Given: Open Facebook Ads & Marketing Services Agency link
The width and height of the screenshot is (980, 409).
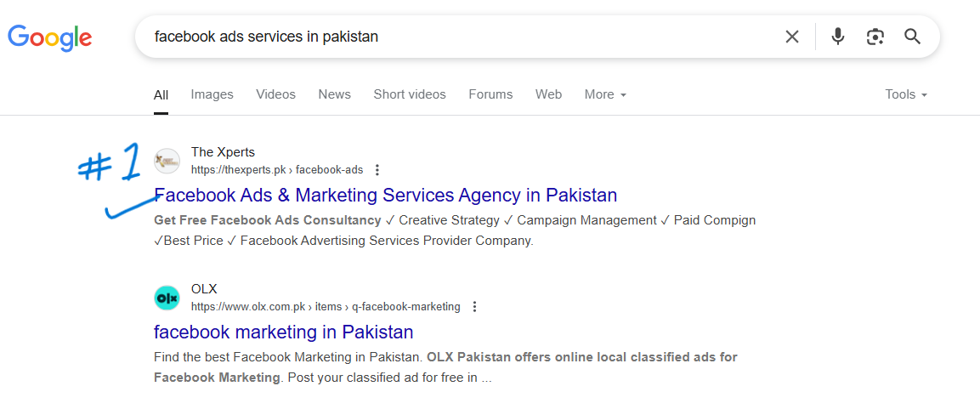Looking at the screenshot, I should (386, 195).
